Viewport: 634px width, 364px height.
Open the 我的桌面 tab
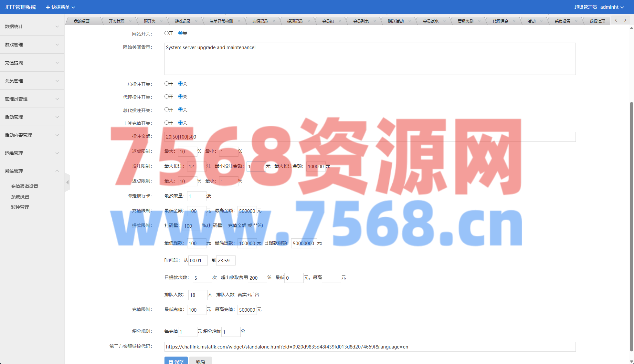(81, 21)
